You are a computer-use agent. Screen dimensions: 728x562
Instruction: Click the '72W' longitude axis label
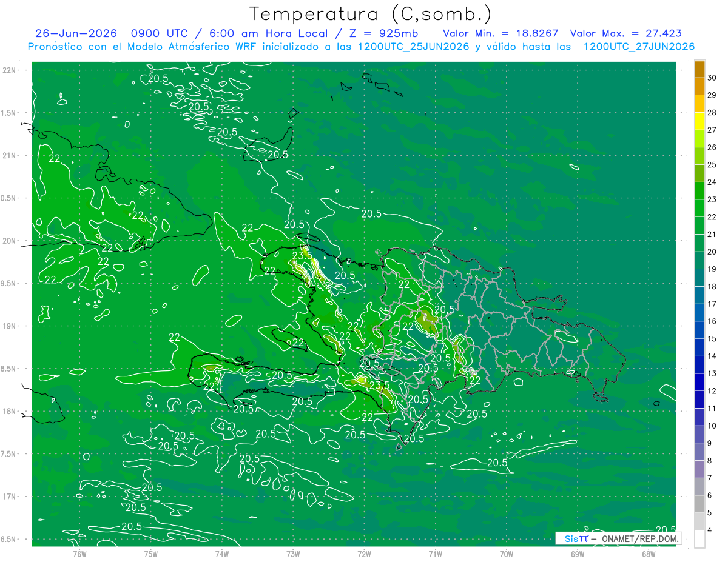tap(364, 554)
